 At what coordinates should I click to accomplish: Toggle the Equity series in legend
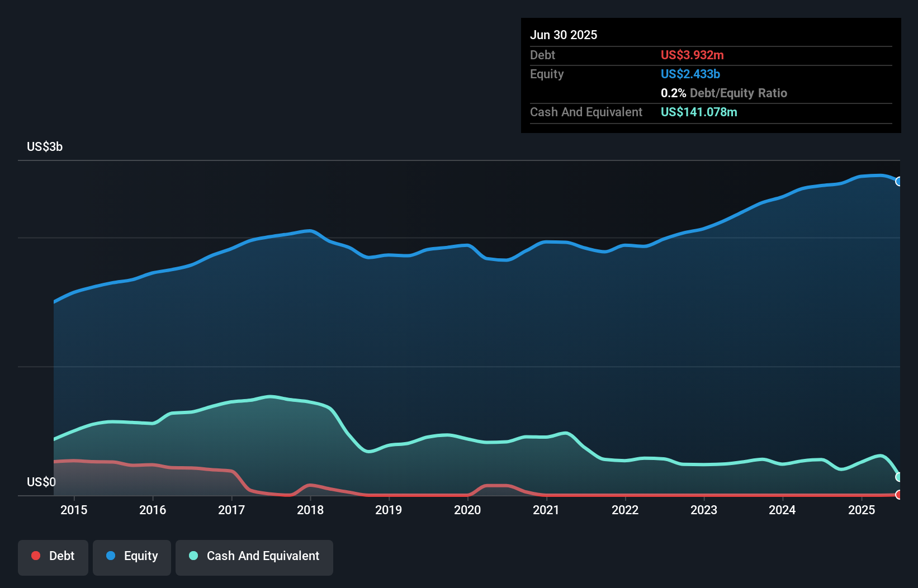point(132,556)
